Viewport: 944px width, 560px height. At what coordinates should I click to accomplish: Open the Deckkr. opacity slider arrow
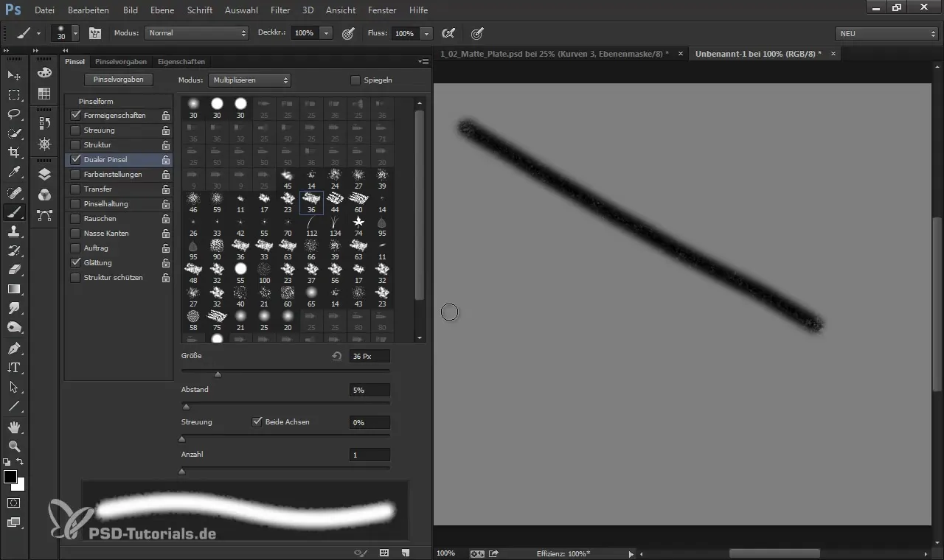click(x=326, y=33)
